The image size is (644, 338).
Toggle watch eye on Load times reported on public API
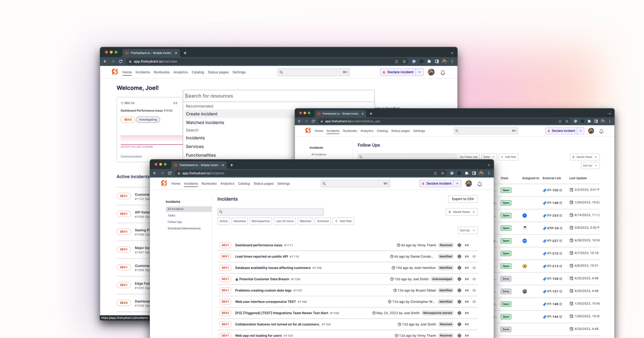pos(474,256)
